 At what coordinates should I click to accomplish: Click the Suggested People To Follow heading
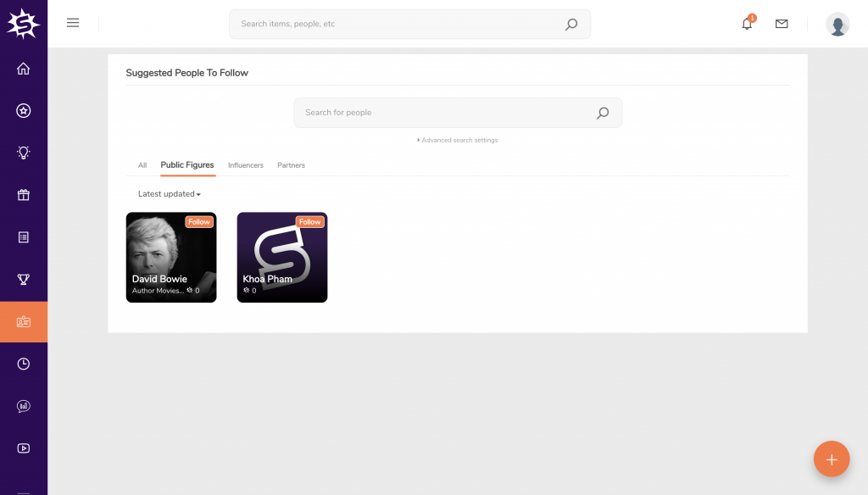[187, 73]
